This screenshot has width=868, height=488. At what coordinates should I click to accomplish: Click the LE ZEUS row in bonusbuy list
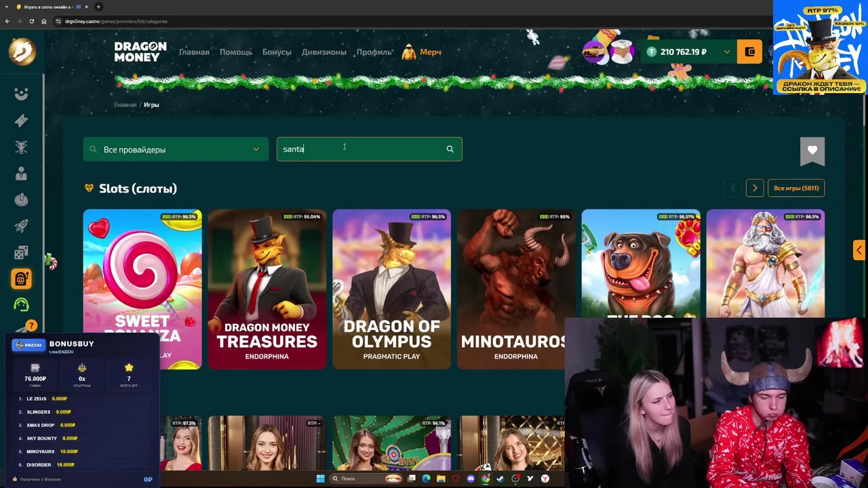81,399
